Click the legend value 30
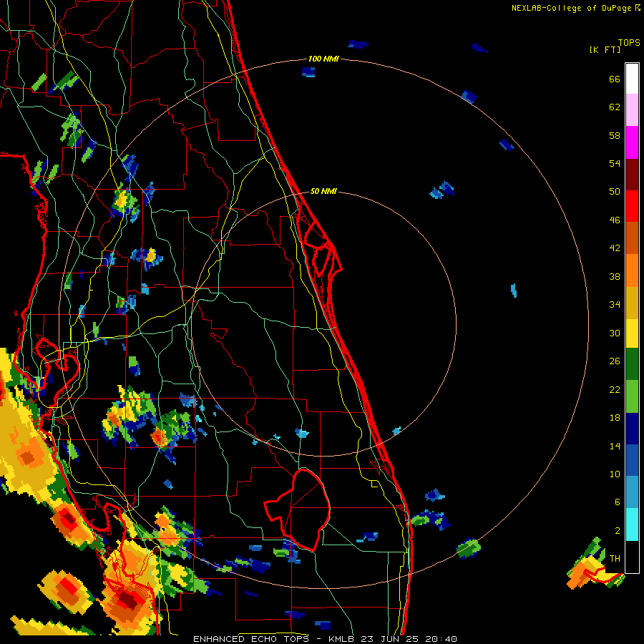The height and width of the screenshot is (644, 644). [615, 333]
